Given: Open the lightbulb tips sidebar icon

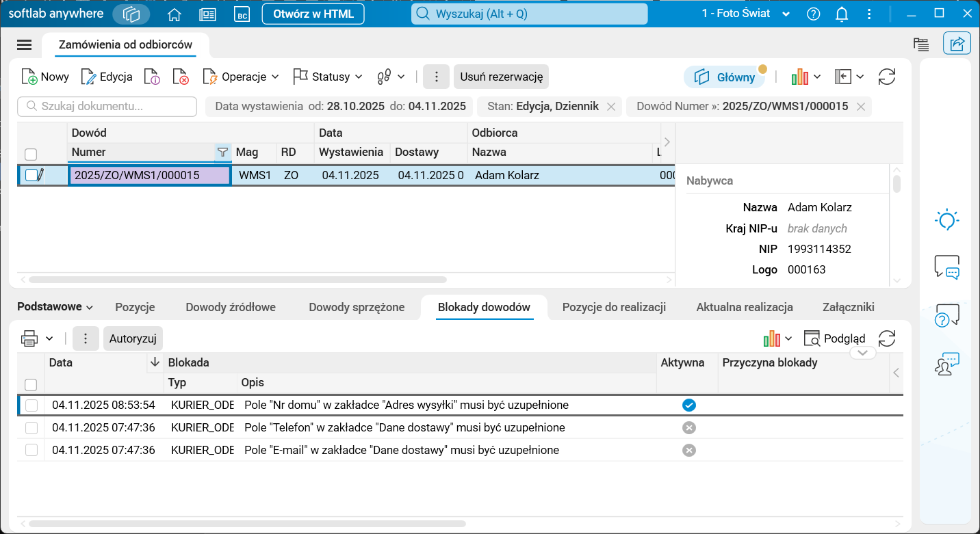Looking at the screenshot, I should (x=947, y=219).
